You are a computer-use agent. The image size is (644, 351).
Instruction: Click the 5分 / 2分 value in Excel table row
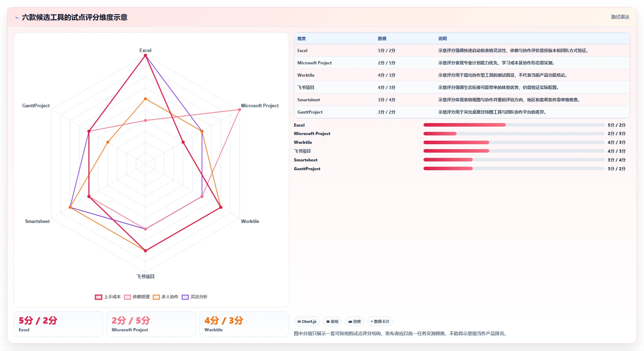(x=387, y=51)
